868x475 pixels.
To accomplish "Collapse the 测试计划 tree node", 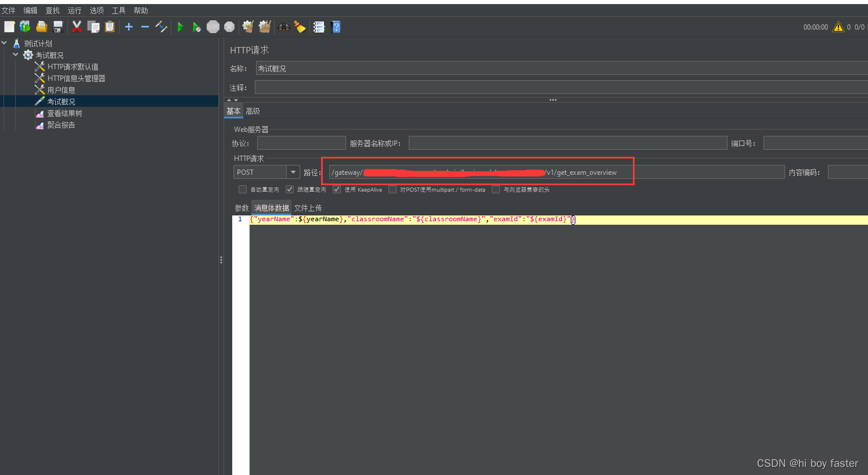I will point(4,43).
